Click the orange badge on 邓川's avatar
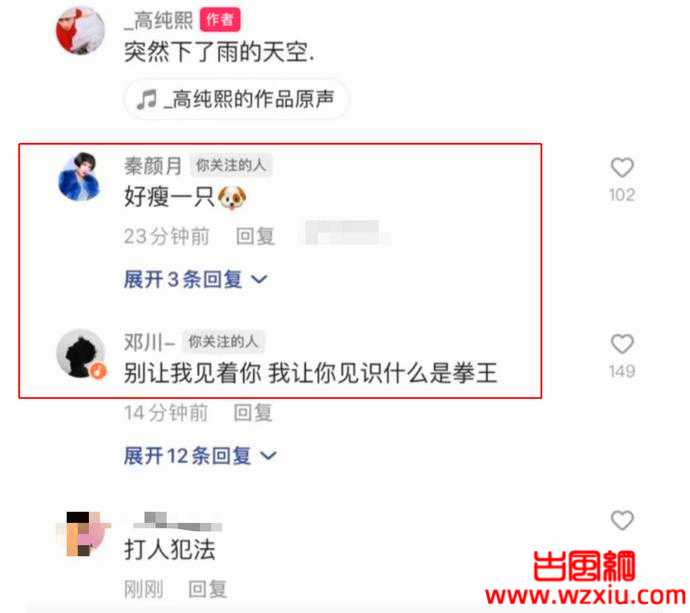The width and height of the screenshot is (690, 613). 99,371
